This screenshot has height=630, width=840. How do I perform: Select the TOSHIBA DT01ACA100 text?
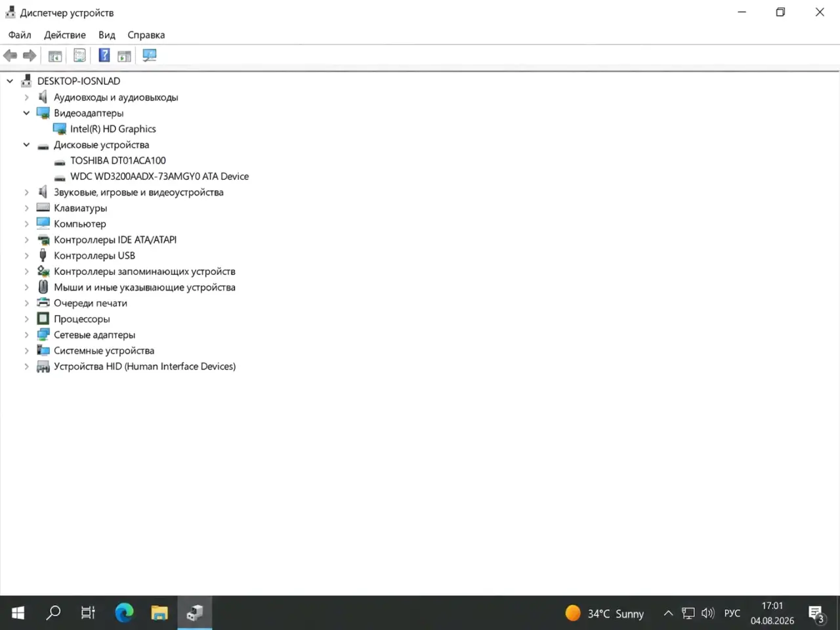[x=118, y=160]
